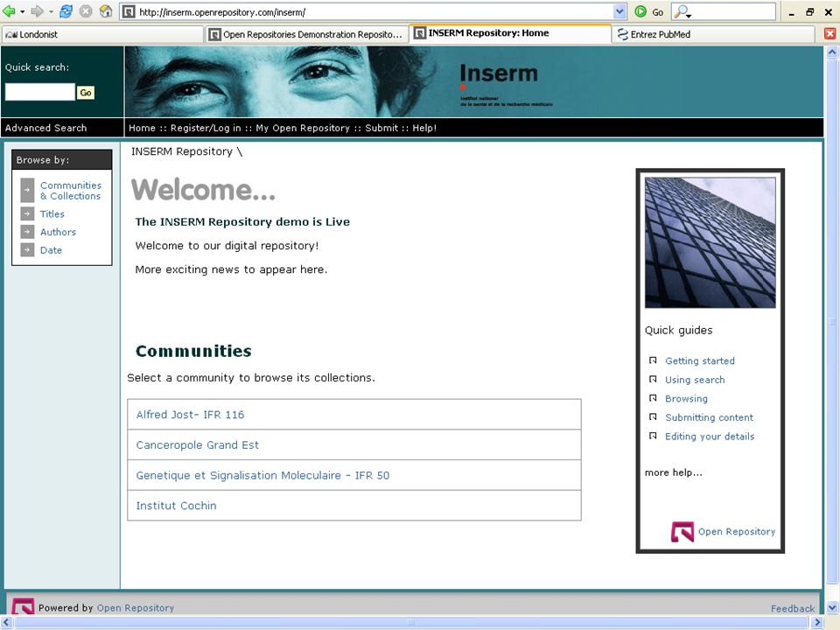Click the address bar URL field
Screen dimensions: 840x630
pos(374,11)
